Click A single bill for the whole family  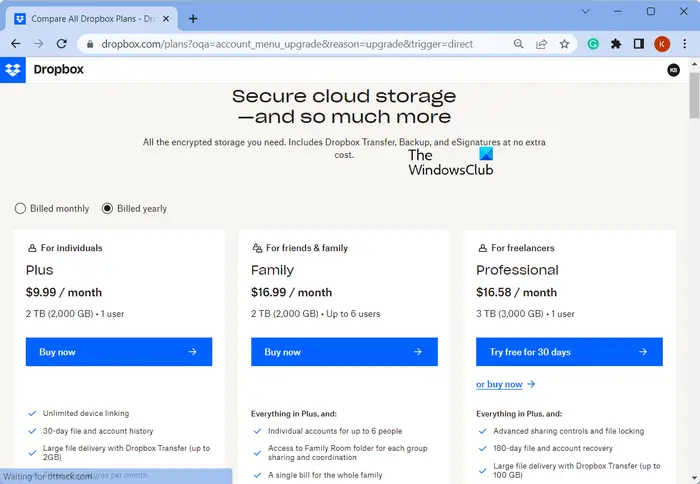[x=325, y=475]
